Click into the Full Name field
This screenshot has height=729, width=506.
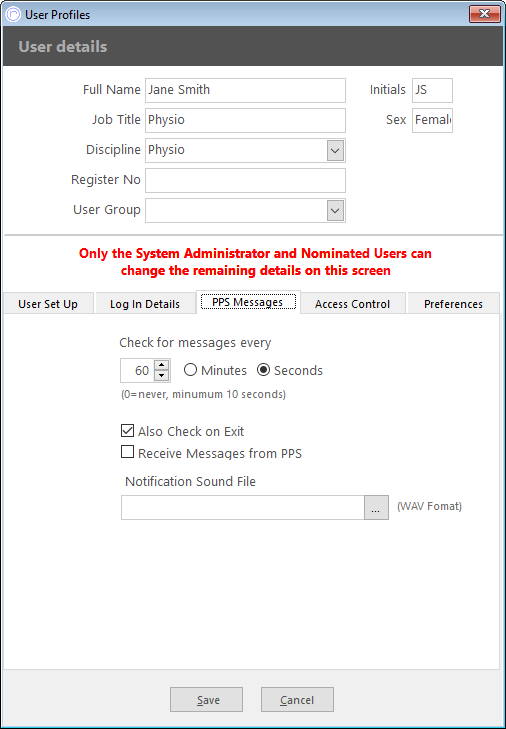click(x=245, y=90)
